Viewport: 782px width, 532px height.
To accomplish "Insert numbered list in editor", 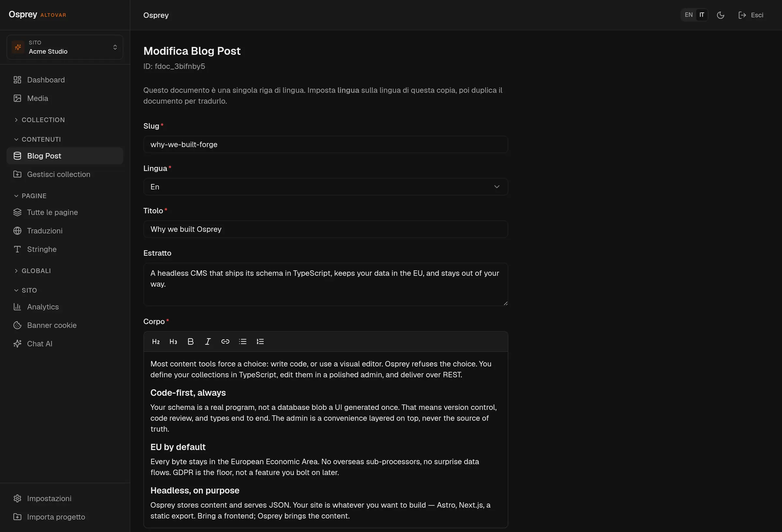I will coord(260,341).
